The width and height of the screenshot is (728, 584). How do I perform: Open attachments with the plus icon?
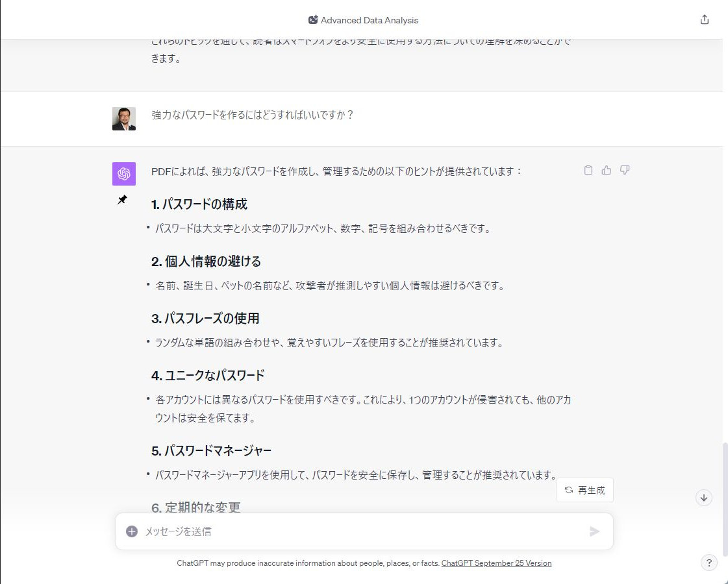click(132, 531)
